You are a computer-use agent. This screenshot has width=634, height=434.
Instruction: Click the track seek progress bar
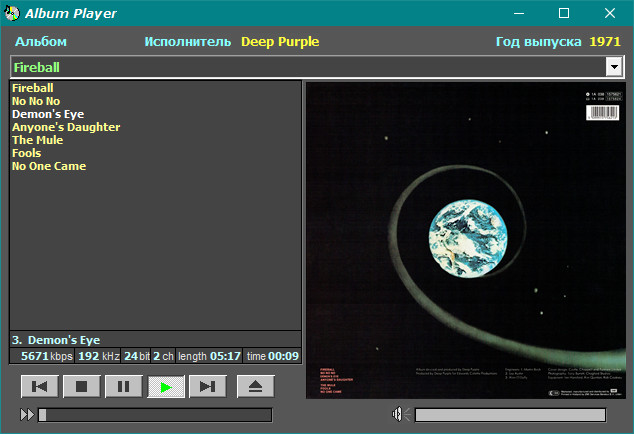(x=155, y=415)
